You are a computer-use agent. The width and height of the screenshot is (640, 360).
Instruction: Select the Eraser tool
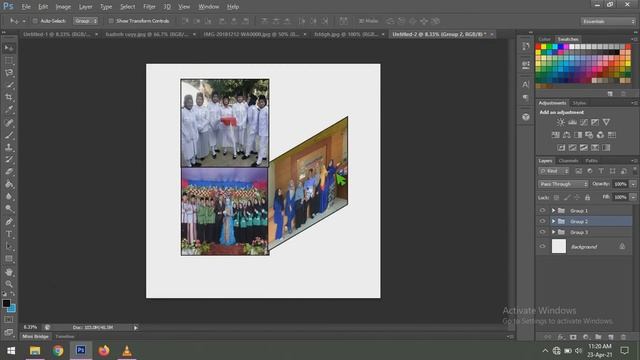click(9, 171)
